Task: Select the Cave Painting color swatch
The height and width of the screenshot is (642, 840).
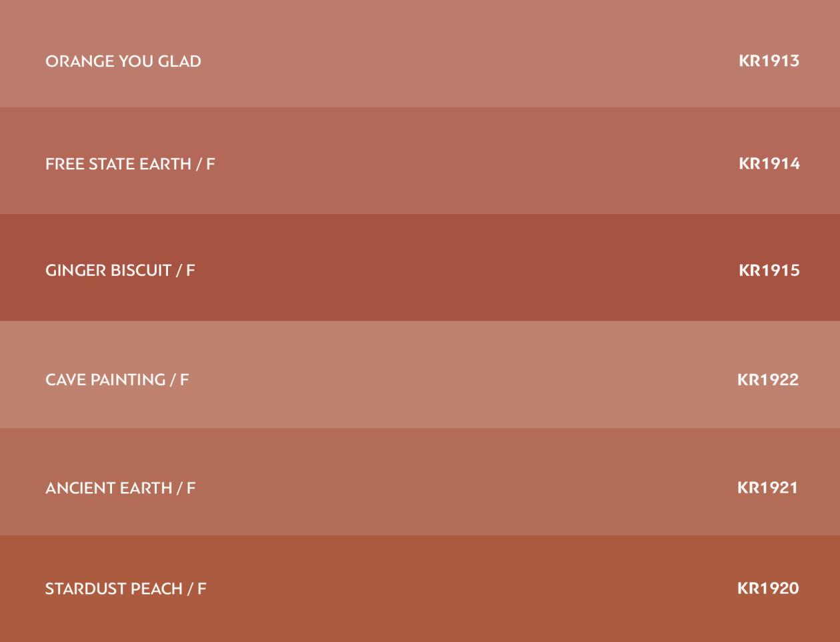Action: tap(420, 375)
